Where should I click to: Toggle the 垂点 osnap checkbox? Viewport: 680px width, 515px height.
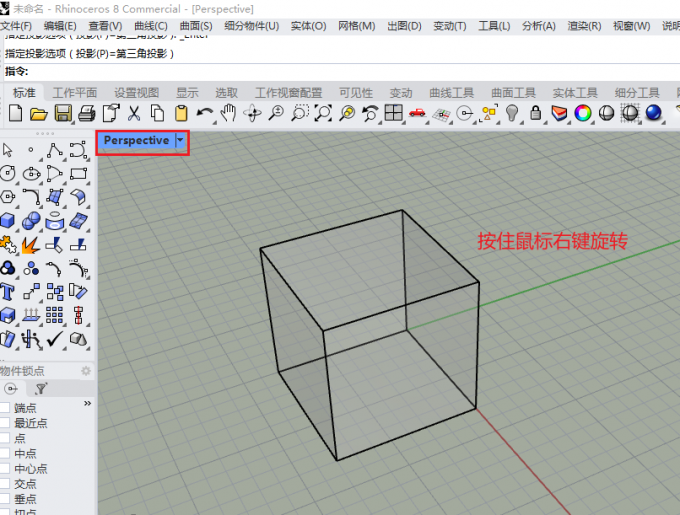point(5,499)
